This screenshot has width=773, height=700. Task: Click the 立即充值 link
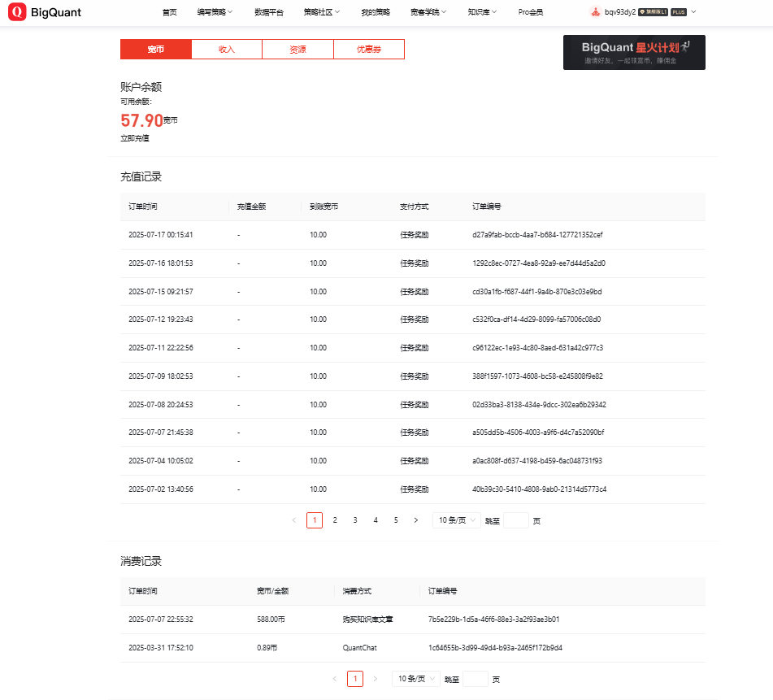[x=135, y=138]
